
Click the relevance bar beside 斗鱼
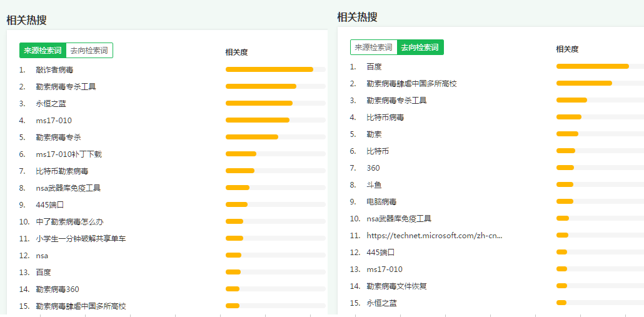tap(565, 184)
